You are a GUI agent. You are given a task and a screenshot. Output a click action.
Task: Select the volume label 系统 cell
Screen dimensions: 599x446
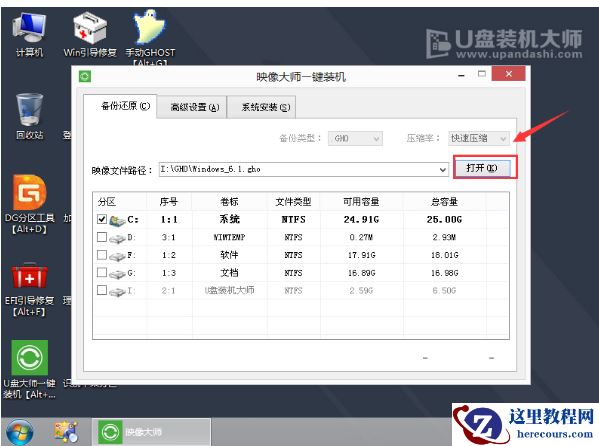pyautogui.click(x=229, y=219)
